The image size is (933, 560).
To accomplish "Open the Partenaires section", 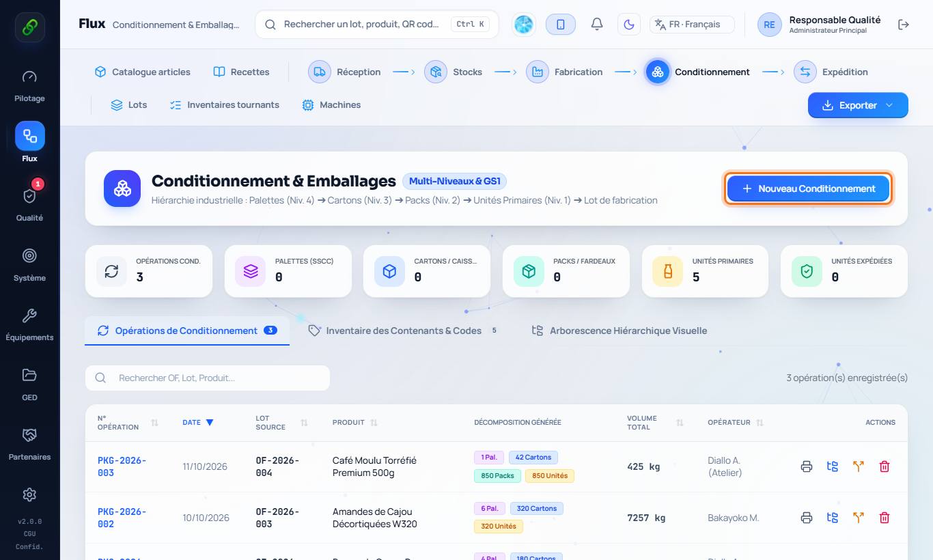I will pos(29,444).
